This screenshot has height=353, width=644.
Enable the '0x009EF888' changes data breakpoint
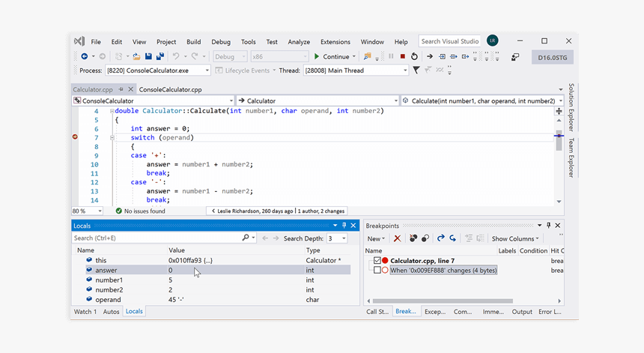pyautogui.click(x=377, y=270)
